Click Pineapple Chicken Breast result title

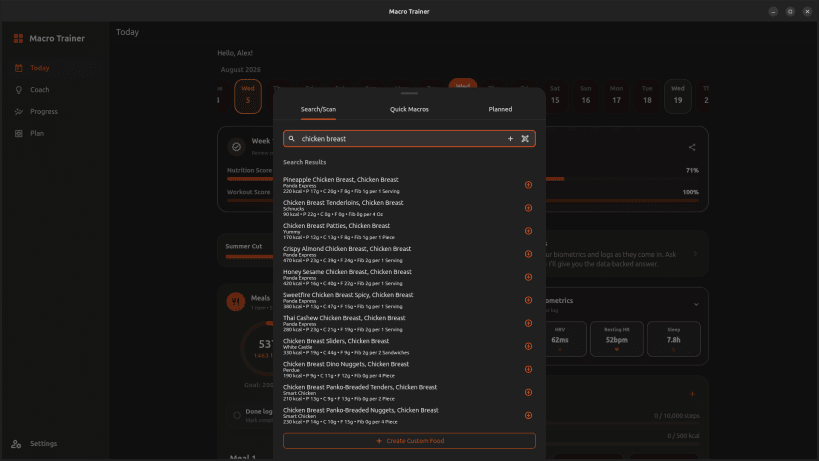[x=341, y=180]
